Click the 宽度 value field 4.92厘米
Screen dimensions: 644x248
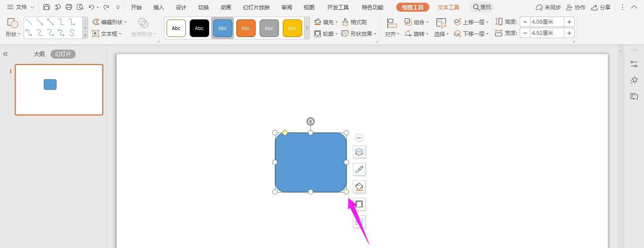[547, 33]
